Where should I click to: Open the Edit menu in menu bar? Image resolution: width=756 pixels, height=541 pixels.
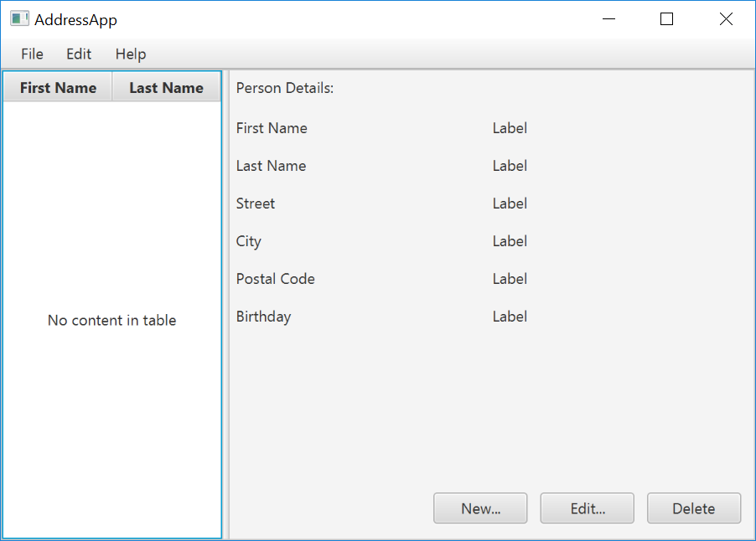(x=79, y=54)
